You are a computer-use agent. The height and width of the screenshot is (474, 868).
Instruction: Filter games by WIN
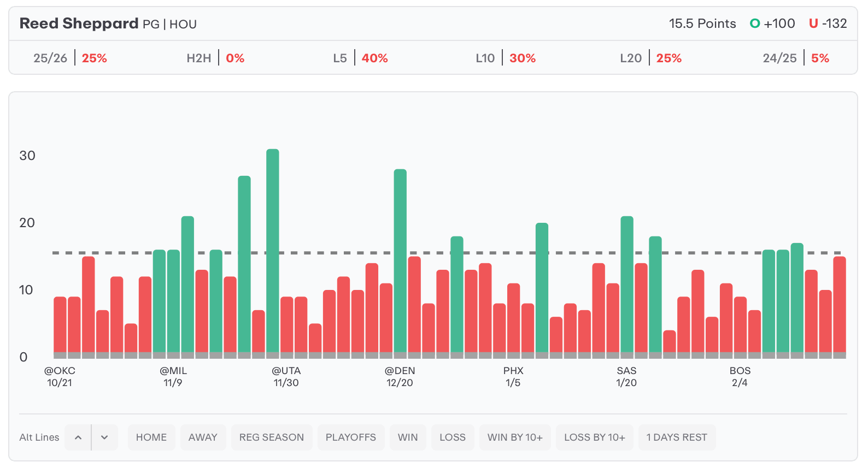(x=408, y=437)
